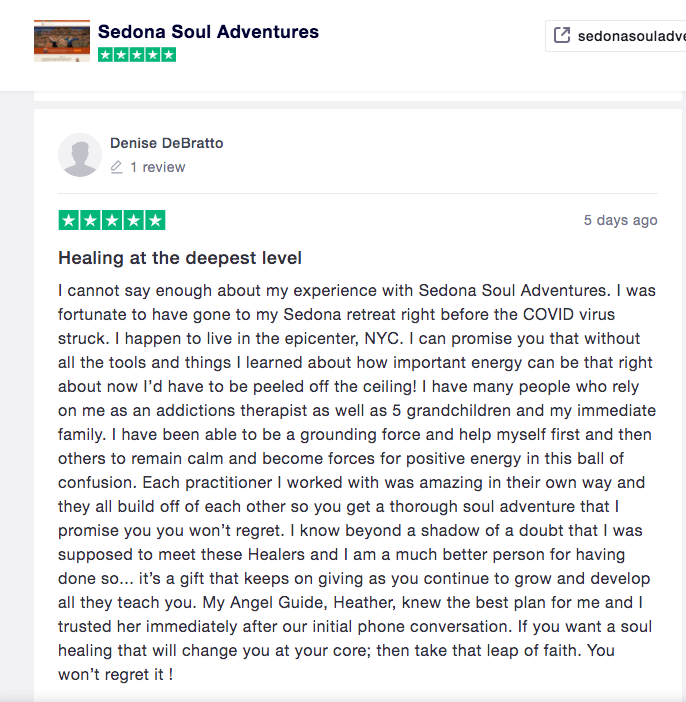686x702 pixels.
Task: Click the Sedona Soul Adventures logo thumbnail
Action: pos(62,40)
